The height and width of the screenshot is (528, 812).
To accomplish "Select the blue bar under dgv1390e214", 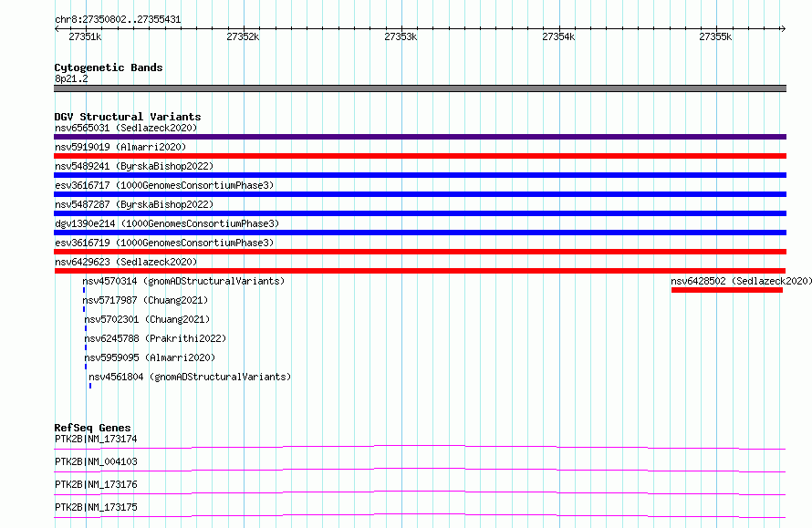I will click(x=420, y=233).
